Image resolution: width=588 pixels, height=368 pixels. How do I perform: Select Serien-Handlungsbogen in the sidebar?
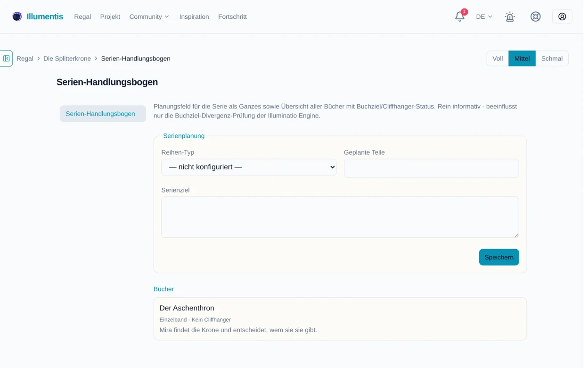pos(103,114)
